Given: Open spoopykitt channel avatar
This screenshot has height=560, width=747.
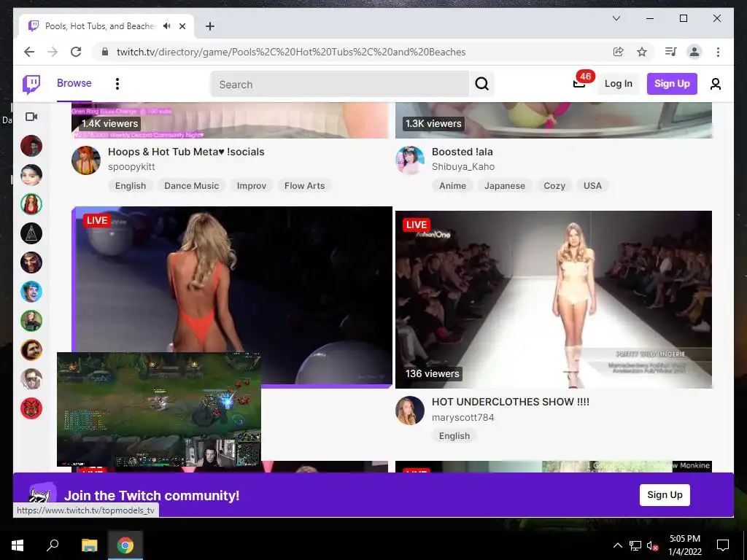Looking at the screenshot, I should click(x=86, y=160).
